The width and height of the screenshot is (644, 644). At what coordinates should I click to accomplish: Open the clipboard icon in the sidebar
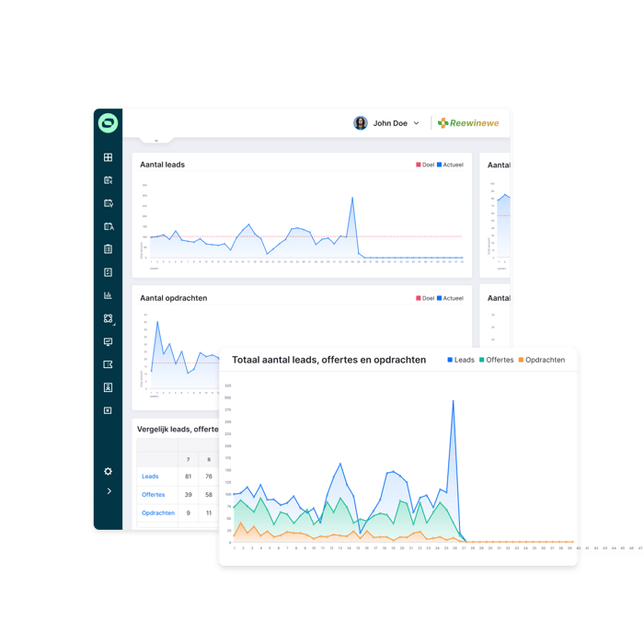pyautogui.click(x=108, y=249)
